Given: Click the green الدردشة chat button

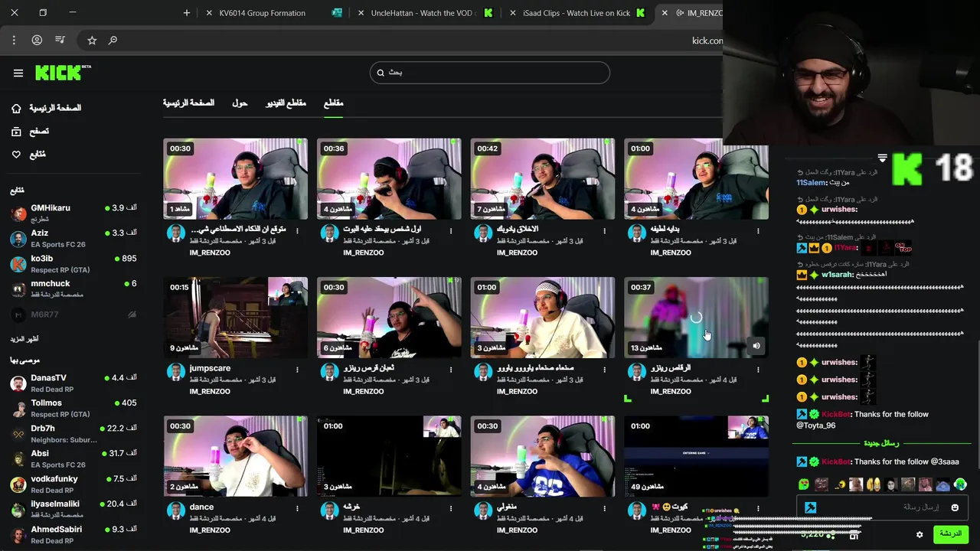Looking at the screenshot, I should pyautogui.click(x=950, y=534).
